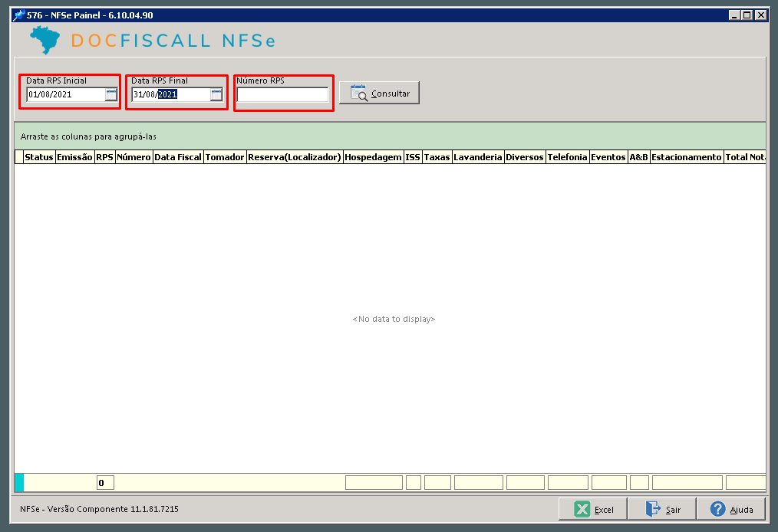Sort by the Emissão column header

(75, 157)
